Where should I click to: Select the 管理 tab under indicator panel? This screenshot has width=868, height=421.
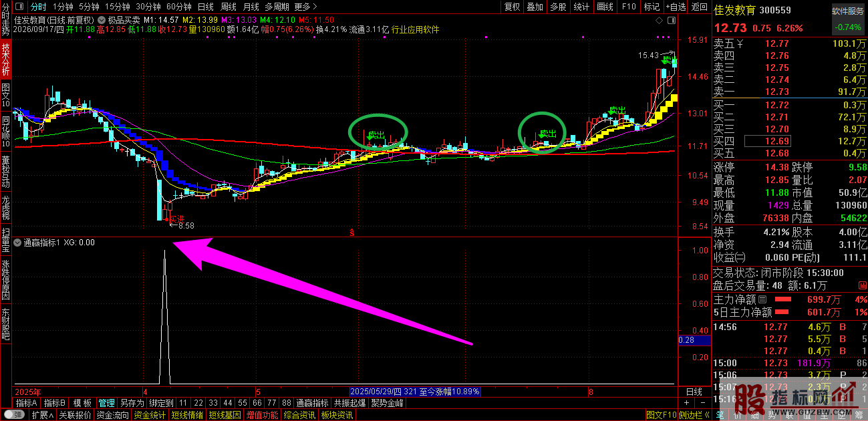click(106, 403)
